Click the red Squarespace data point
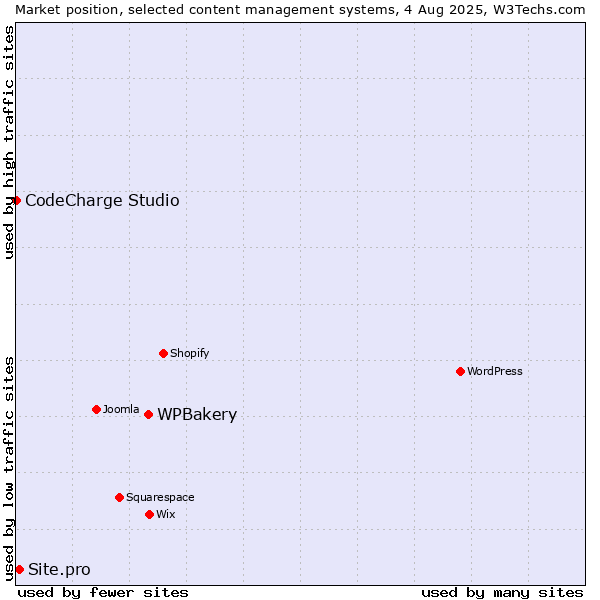Viewport: 600px width, 600px height. [x=119, y=497]
